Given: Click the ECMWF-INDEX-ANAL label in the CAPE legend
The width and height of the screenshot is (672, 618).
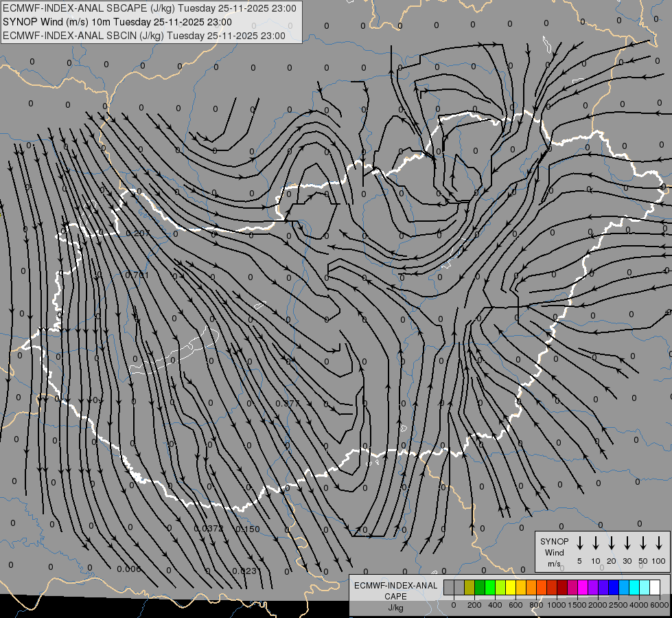Looking at the screenshot, I should pos(395,586).
